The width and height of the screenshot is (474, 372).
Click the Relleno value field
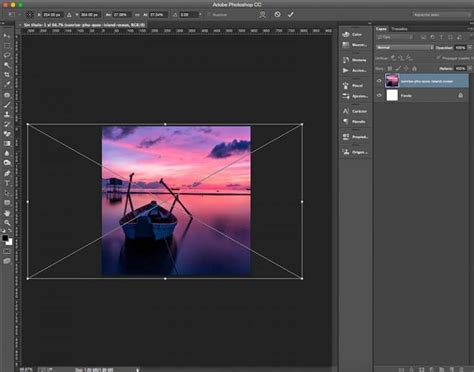[x=460, y=68]
